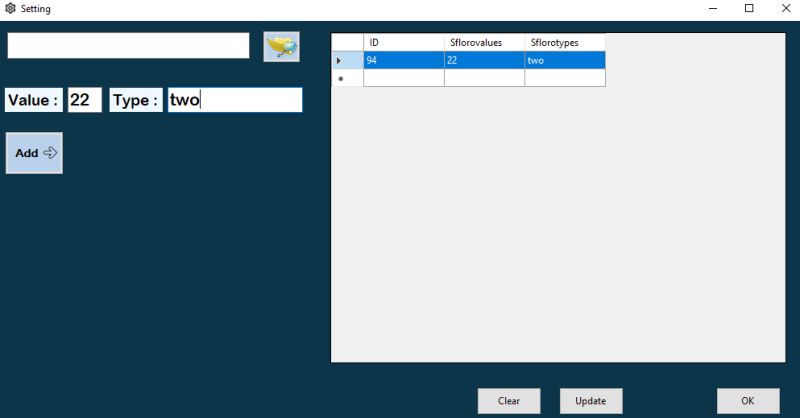This screenshot has width=800, height=418.
Task: Click the row selector arrow for row 94
Action: pos(347,60)
